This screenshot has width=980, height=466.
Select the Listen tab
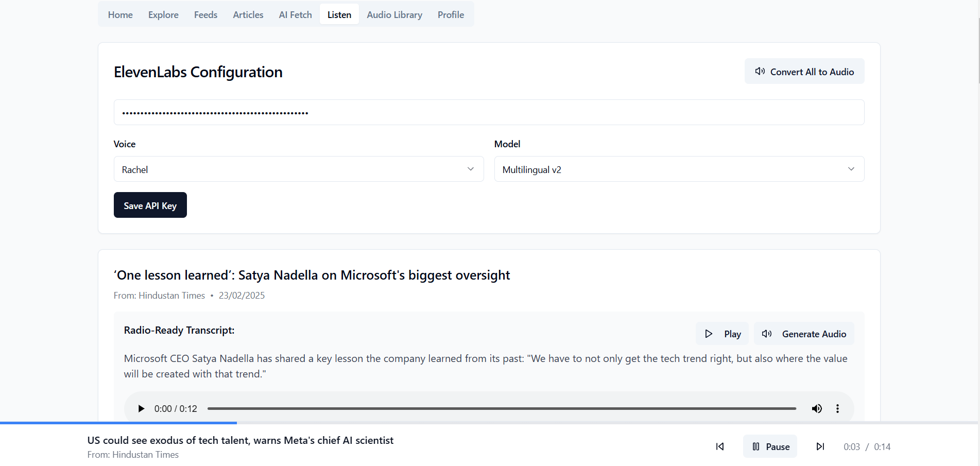339,15
